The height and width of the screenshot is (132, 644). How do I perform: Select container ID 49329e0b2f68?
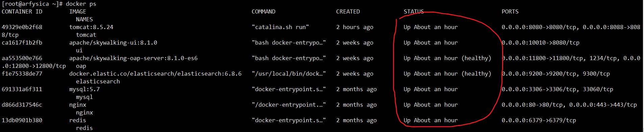click(22, 27)
